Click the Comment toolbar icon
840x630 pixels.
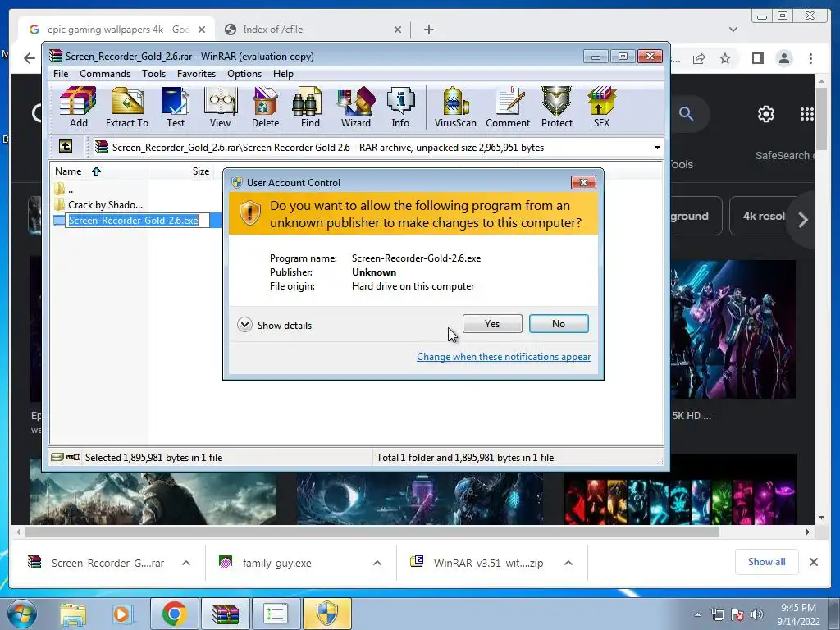508,107
